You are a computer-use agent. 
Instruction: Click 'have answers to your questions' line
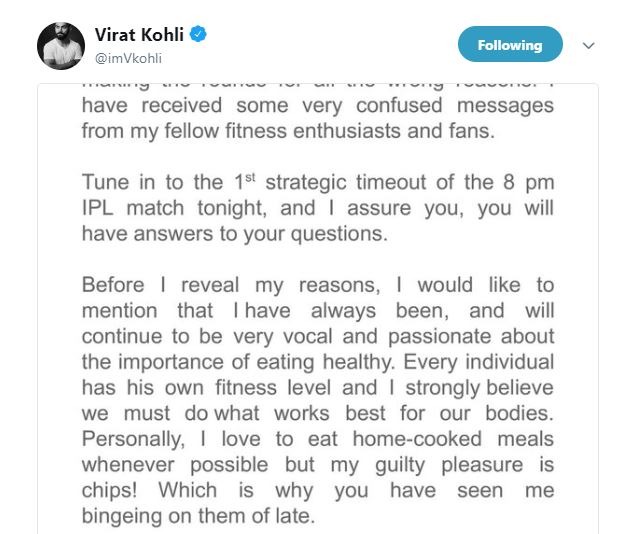pyautogui.click(x=235, y=234)
